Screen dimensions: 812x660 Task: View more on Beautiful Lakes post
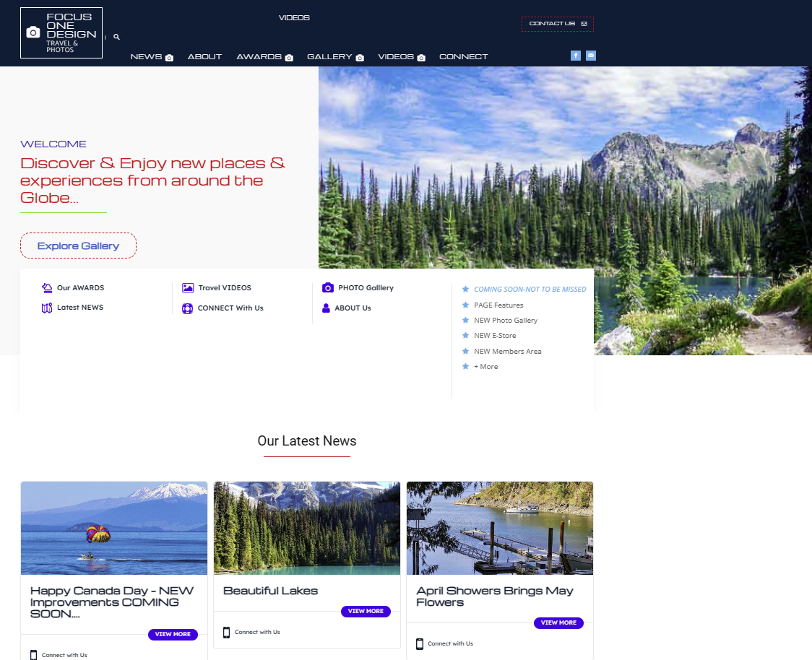pyautogui.click(x=366, y=612)
